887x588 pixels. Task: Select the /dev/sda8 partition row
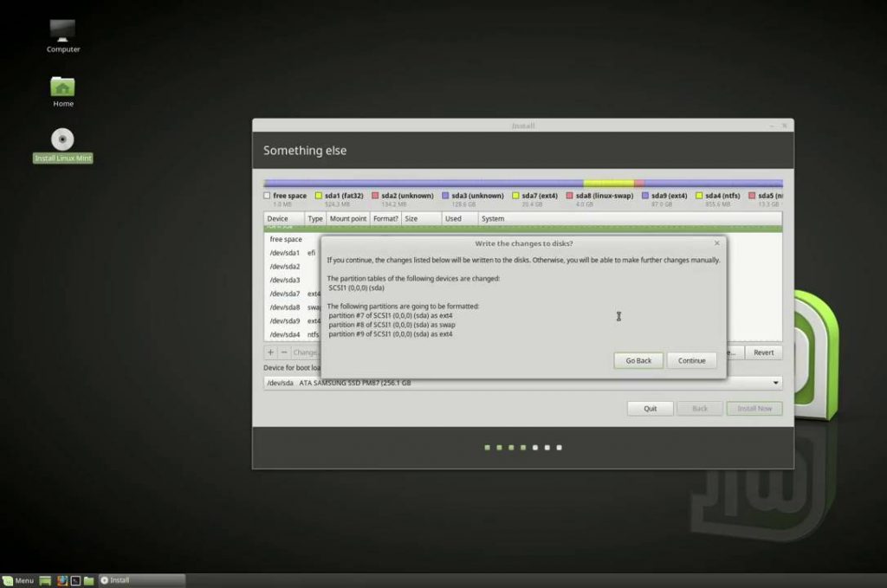[x=293, y=307]
